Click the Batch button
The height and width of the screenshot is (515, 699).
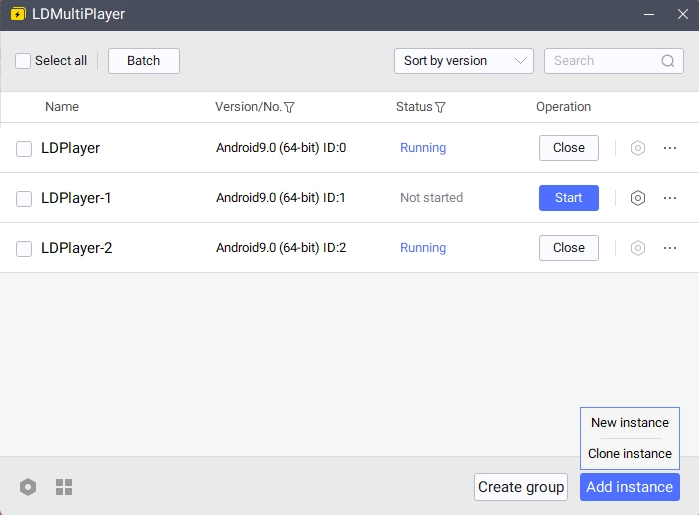(144, 61)
